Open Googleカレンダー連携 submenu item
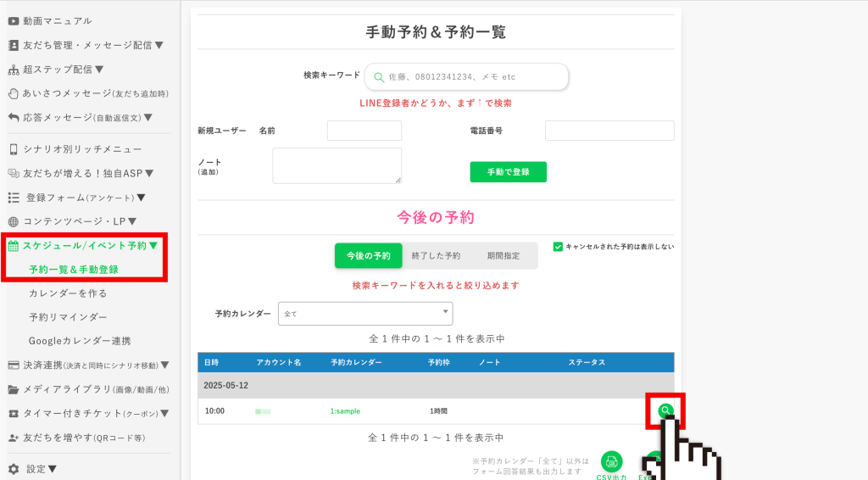This screenshot has height=480, width=868. point(80,341)
